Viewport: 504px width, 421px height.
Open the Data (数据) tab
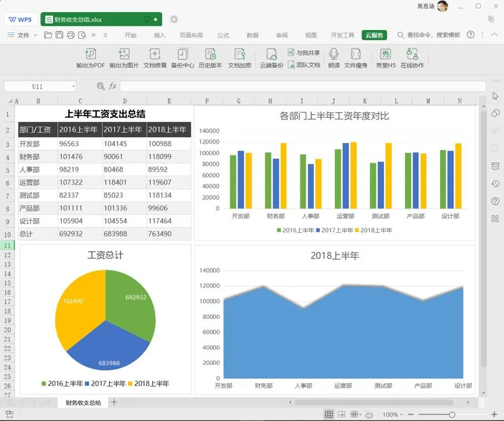pyautogui.click(x=253, y=35)
